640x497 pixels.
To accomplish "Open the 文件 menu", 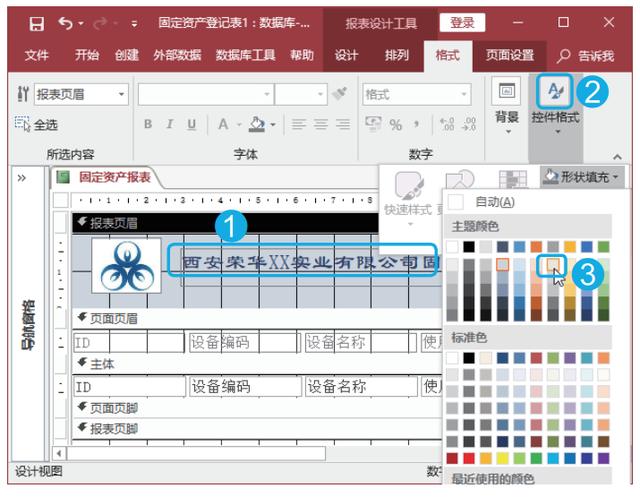I will click(36, 55).
